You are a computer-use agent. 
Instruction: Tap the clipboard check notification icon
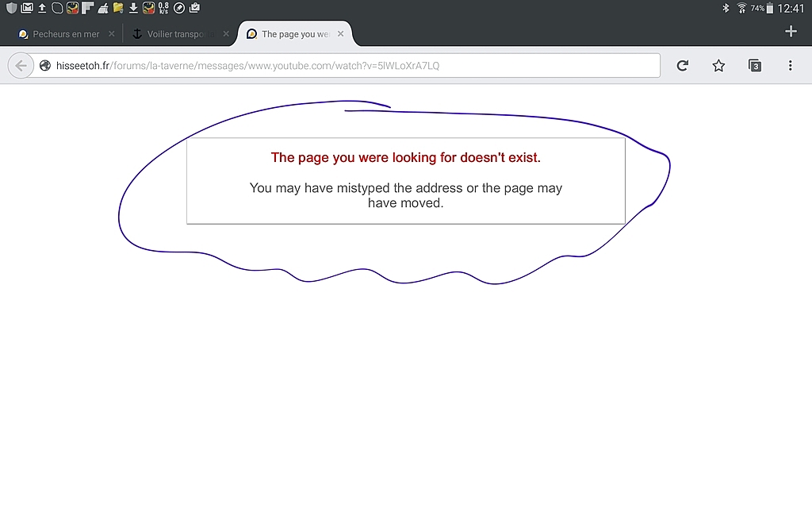pyautogui.click(x=195, y=8)
